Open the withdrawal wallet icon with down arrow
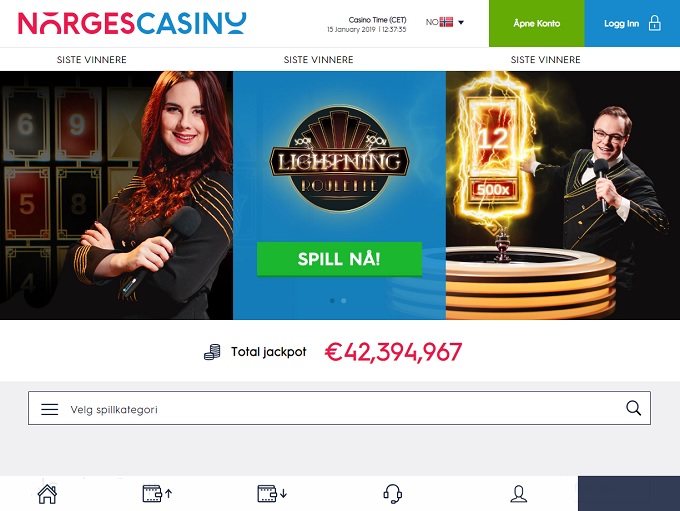The width and height of the screenshot is (680, 511). click(272, 494)
